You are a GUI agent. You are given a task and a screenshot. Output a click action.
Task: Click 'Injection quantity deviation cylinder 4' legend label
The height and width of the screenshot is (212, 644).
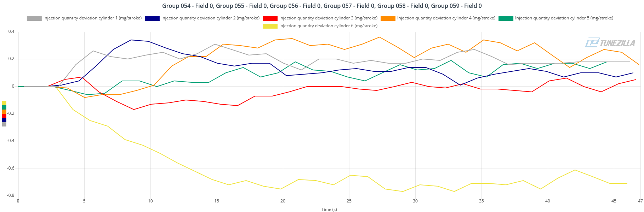pyautogui.click(x=446, y=18)
